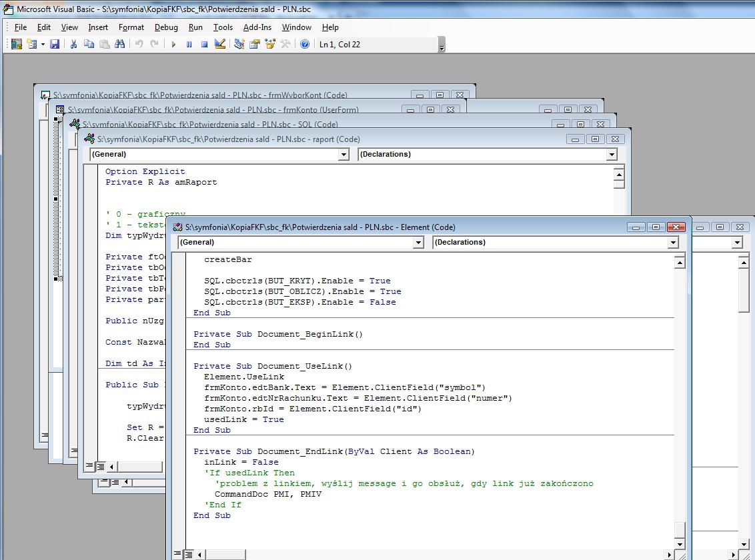Open raport window (General) object dropdown
The width and height of the screenshot is (755, 560).
coord(343,155)
